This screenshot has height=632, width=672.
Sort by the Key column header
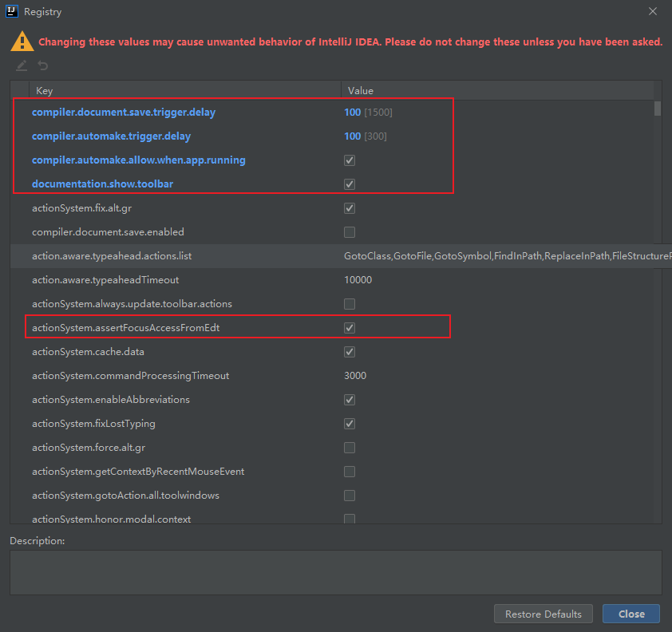45,91
